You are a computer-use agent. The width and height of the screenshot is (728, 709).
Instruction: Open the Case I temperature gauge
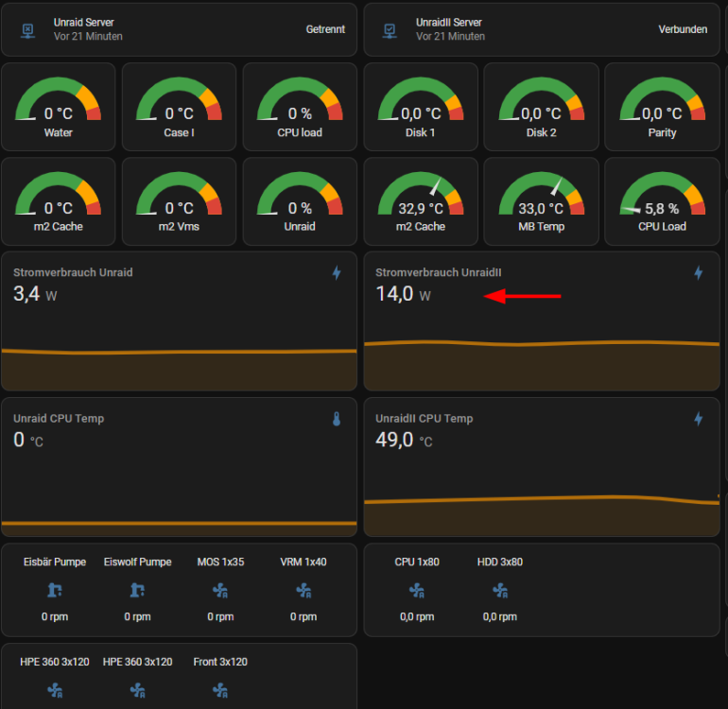pos(180,107)
